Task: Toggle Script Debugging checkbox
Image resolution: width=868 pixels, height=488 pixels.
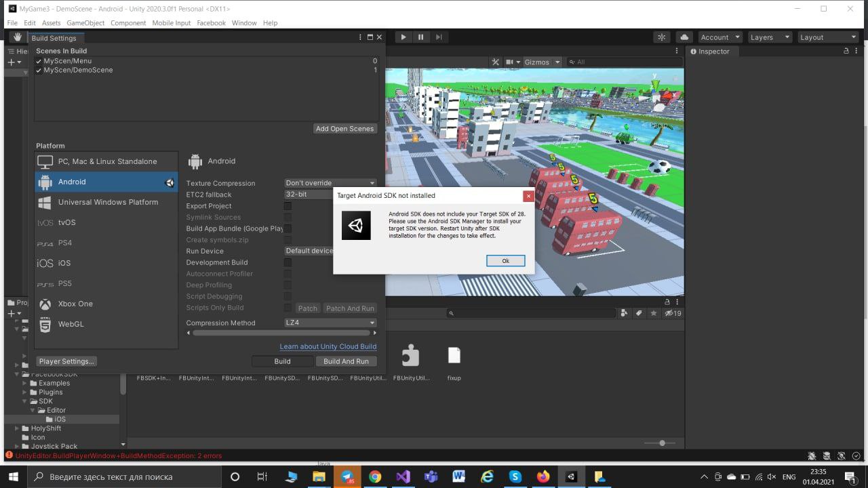Action: pos(288,296)
